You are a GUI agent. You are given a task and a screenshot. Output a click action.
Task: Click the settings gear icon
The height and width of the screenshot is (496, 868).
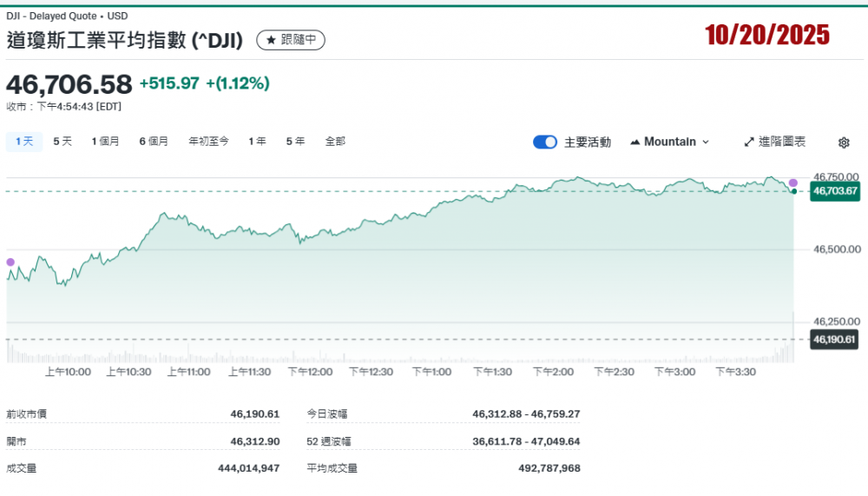[844, 142]
